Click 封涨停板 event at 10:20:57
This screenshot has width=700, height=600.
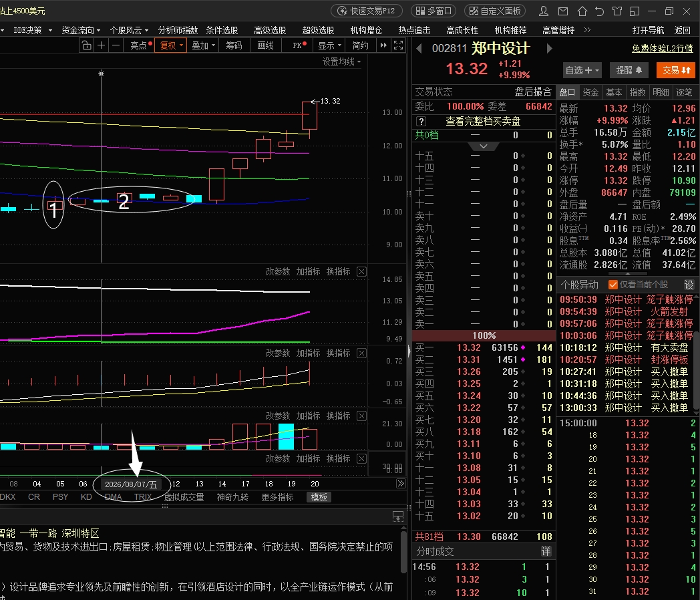(669, 360)
